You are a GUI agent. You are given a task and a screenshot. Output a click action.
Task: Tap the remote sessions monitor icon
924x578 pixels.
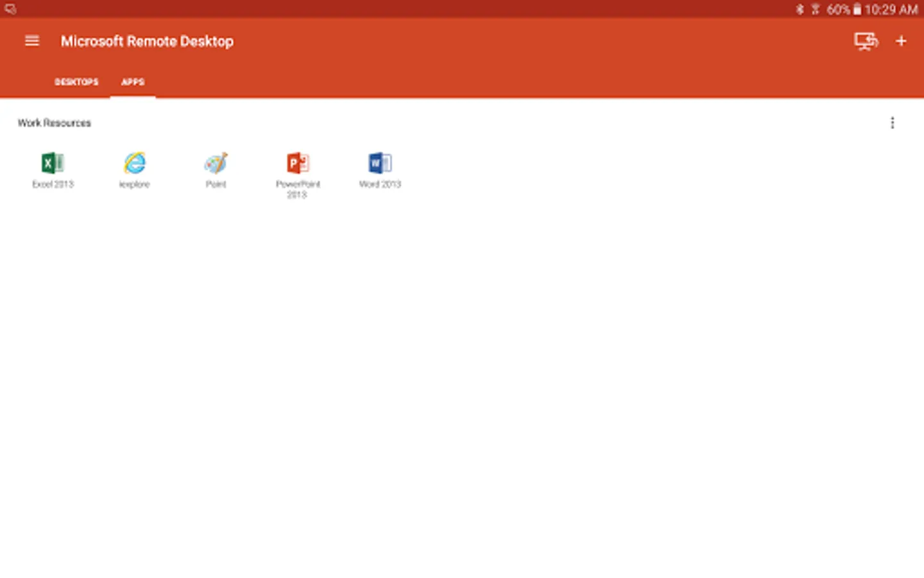point(866,41)
